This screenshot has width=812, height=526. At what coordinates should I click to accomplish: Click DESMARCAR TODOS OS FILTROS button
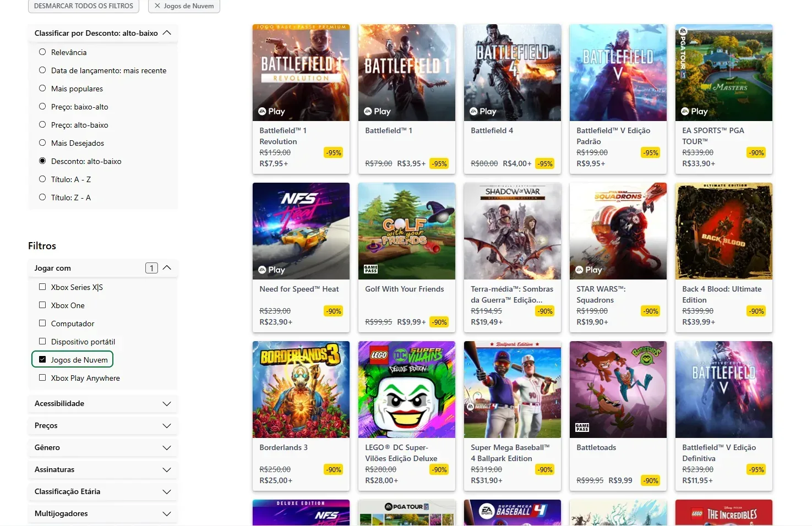[x=84, y=6]
